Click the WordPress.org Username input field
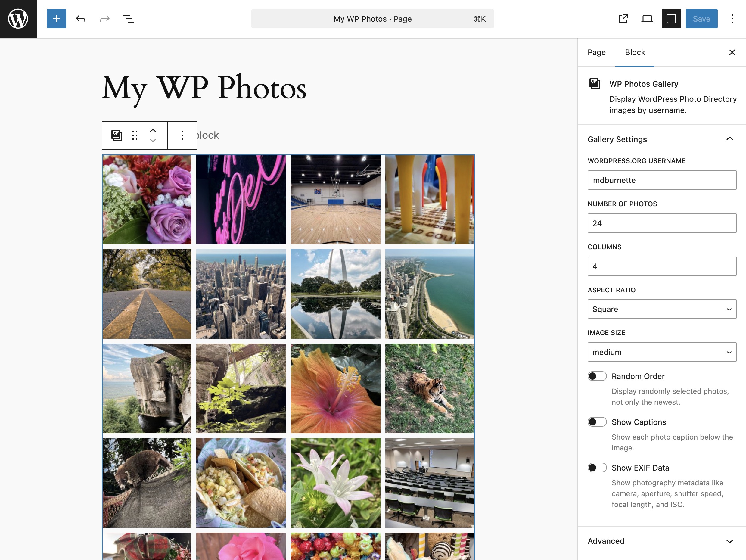This screenshot has width=746, height=560. pos(662,180)
